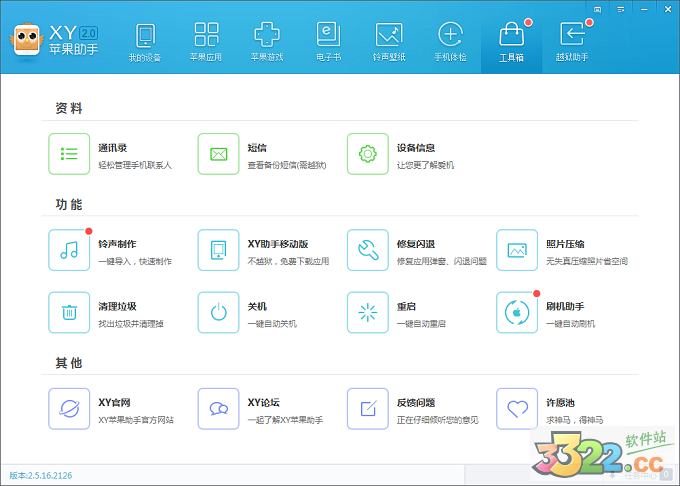
Task: Click 求神马，得神马 description text
Action: pos(574,420)
